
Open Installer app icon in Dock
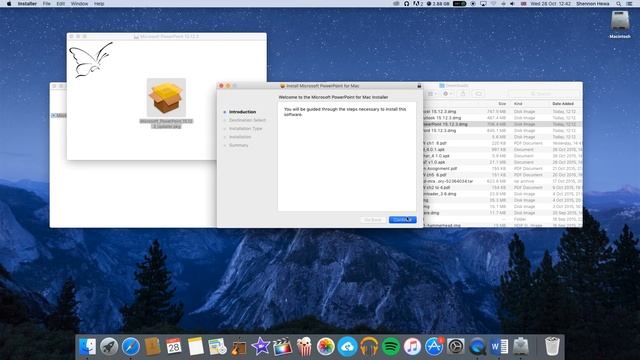click(x=521, y=347)
